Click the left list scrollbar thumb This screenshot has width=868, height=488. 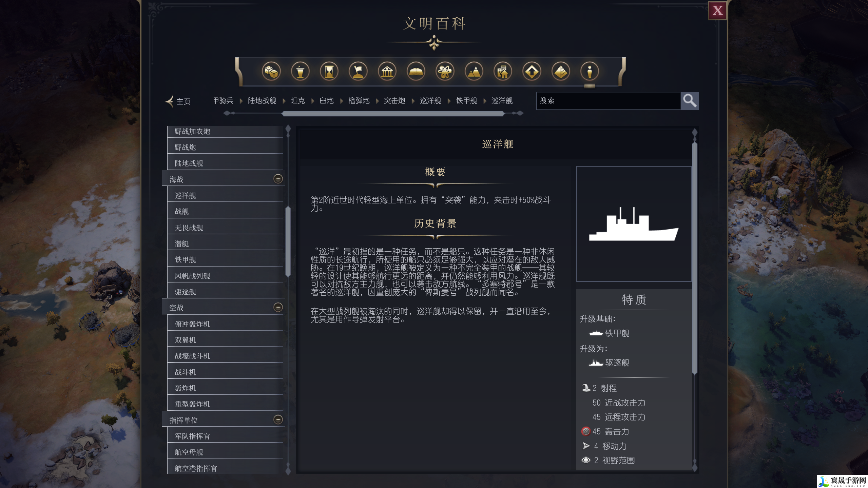[x=288, y=241]
